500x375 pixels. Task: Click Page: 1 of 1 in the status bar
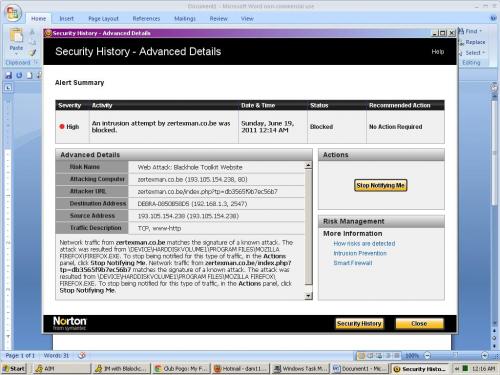point(20,356)
